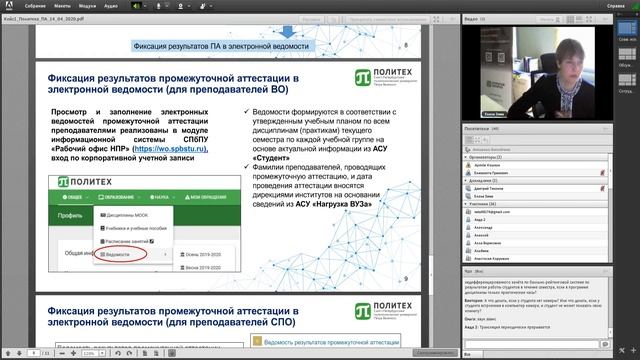Zoom out the PDF with minus icon
This screenshot has height=360, width=640.
point(62,353)
